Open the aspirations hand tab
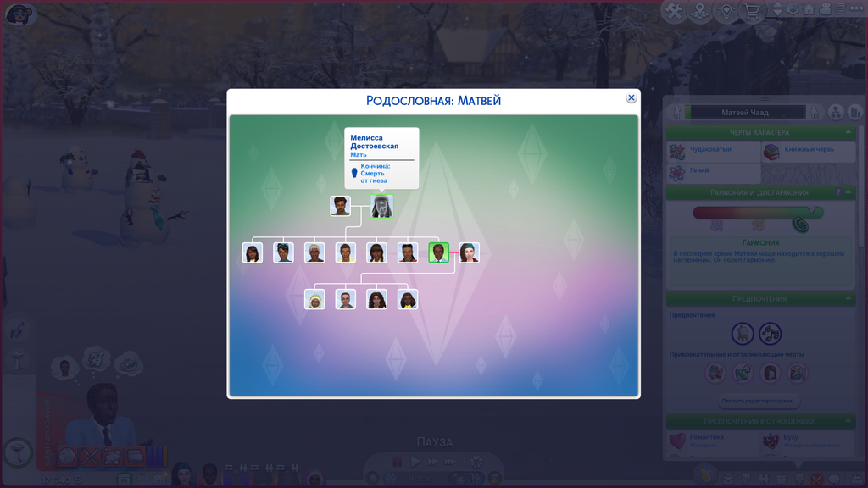 pyautogui.click(x=705, y=475)
